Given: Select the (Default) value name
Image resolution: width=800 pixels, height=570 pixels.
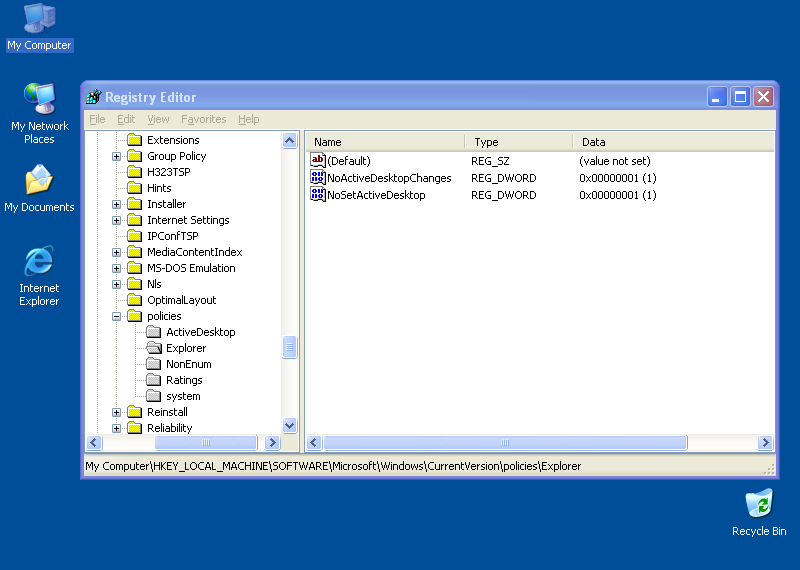Looking at the screenshot, I should (x=349, y=161).
